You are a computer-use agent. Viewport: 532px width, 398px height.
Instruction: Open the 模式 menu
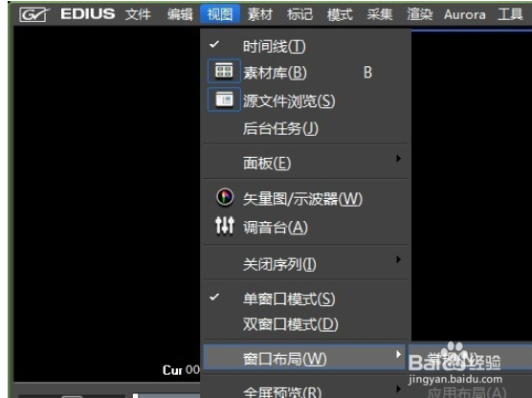(x=340, y=14)
